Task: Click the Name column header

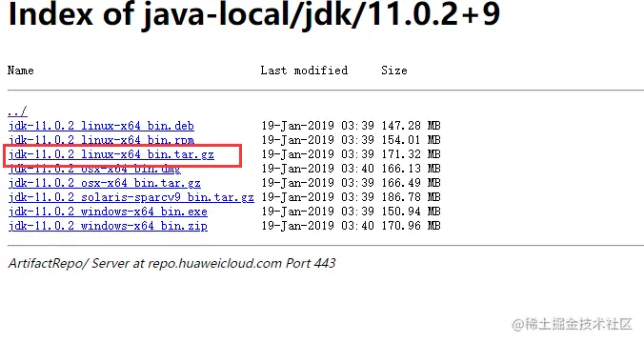Action: [x=21, y=71]
